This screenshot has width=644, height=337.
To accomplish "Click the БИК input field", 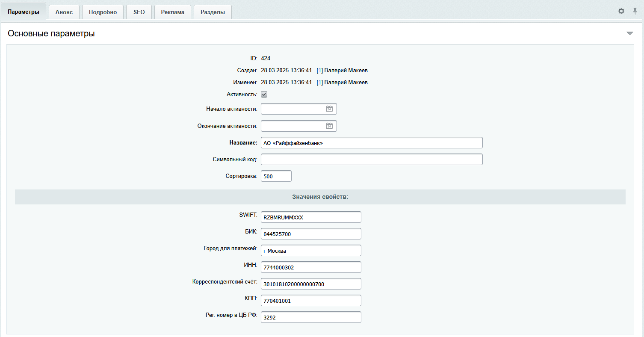I will click(x=311, y=234).
